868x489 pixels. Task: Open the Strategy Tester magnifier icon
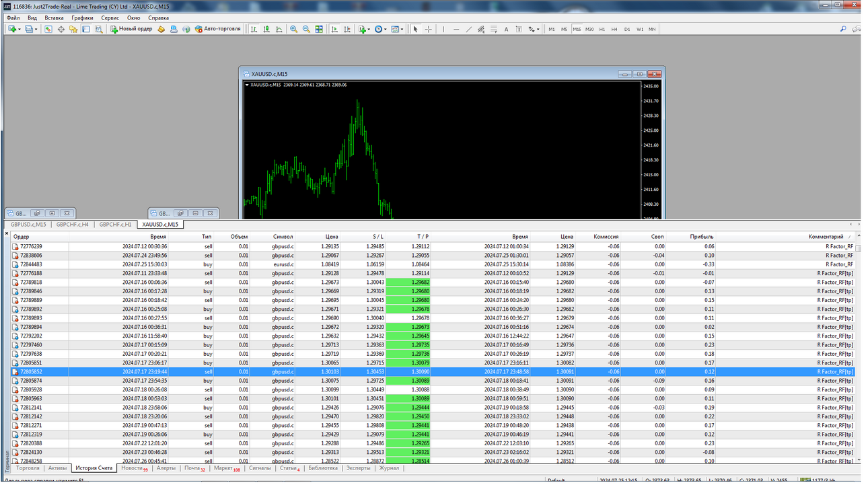[98, 29]
